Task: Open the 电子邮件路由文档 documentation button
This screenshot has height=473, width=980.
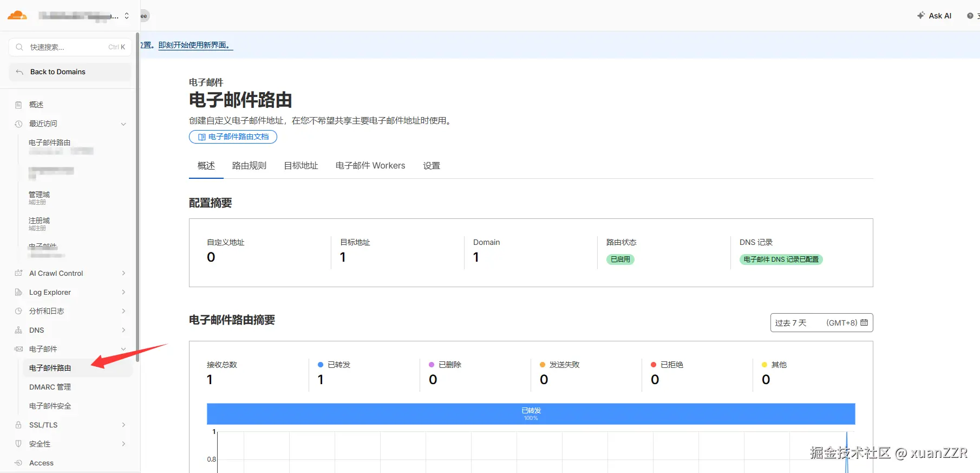Action: [x=233, y=137]
